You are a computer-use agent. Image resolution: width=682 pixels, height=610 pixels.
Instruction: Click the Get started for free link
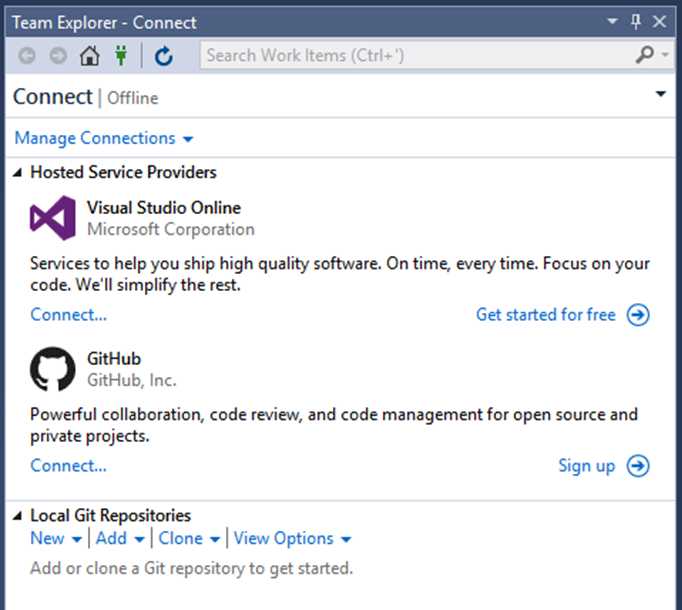(x=546, y=315)
